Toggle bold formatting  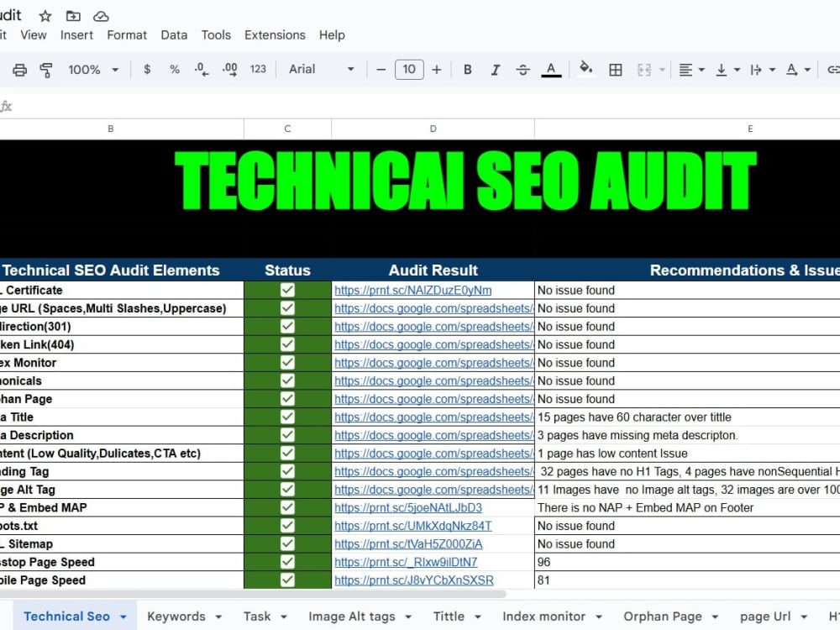coord(468,70)
